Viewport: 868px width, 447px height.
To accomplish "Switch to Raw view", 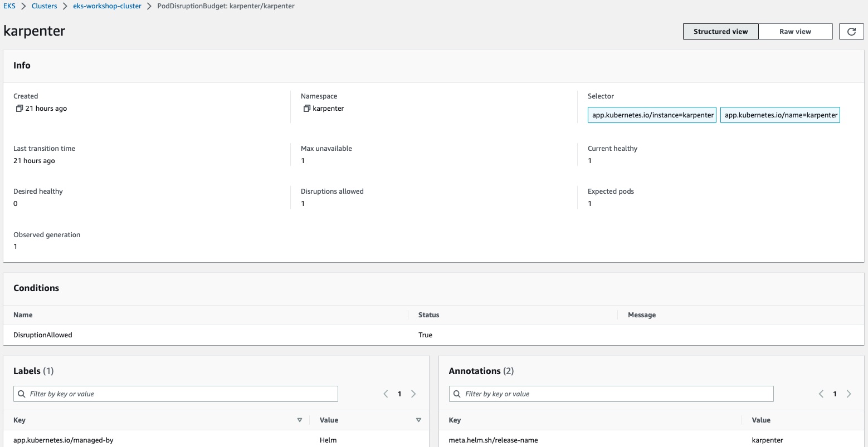I will 795,32.
